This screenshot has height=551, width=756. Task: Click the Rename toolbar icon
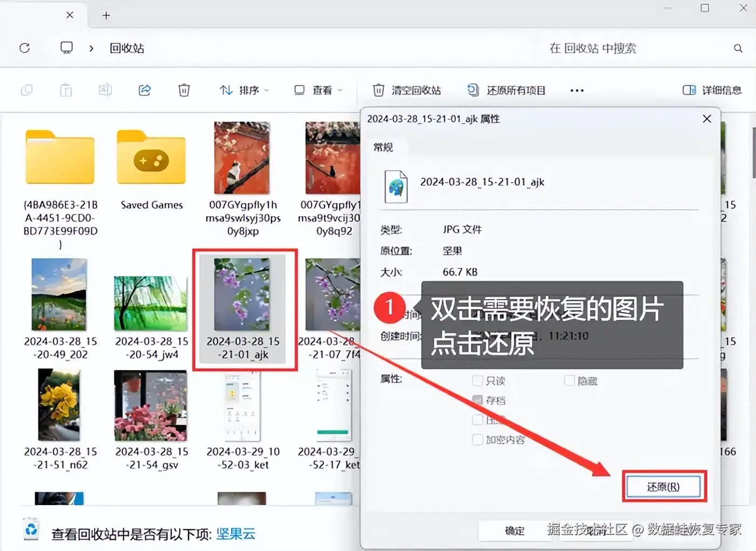tap(105, 90)
